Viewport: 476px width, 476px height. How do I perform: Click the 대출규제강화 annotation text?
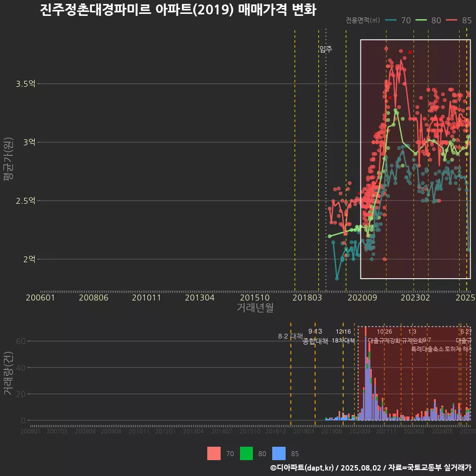(384, 341)
